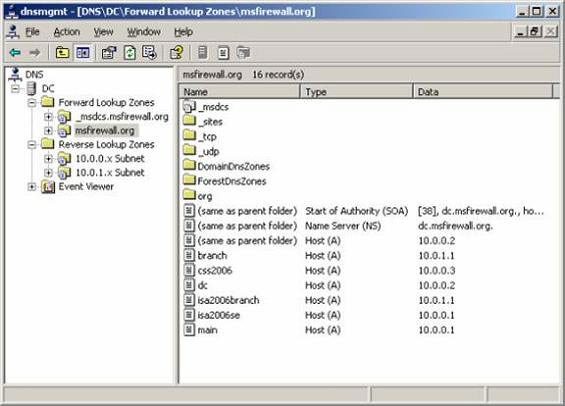The width and height of the screenshot is (565, 406).
Task: Click the Help toolbar icon
Action: 177,53
